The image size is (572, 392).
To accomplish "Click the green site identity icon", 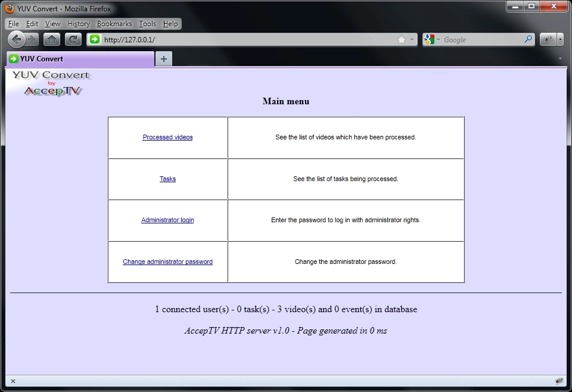I will click(95, 39).
